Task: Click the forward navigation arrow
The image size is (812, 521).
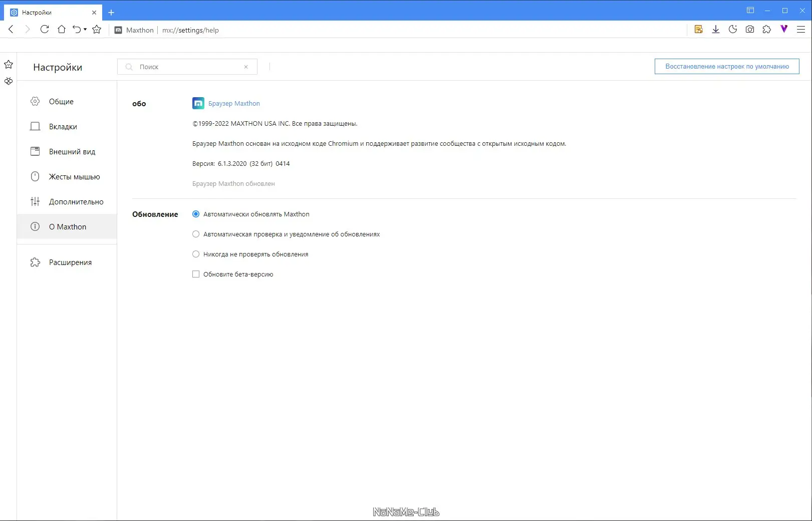Action: 28,30
